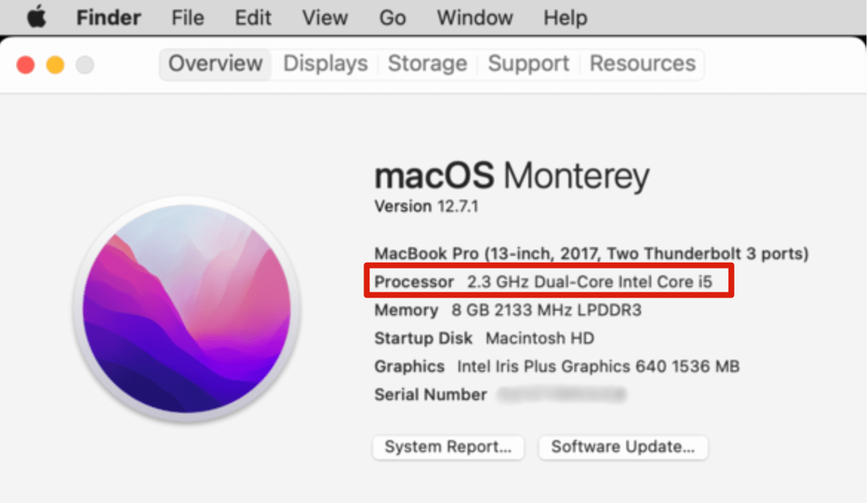The height and width of the screenshot is (503, 868).
Task: Open the View menu
Action: click(325, 17)
